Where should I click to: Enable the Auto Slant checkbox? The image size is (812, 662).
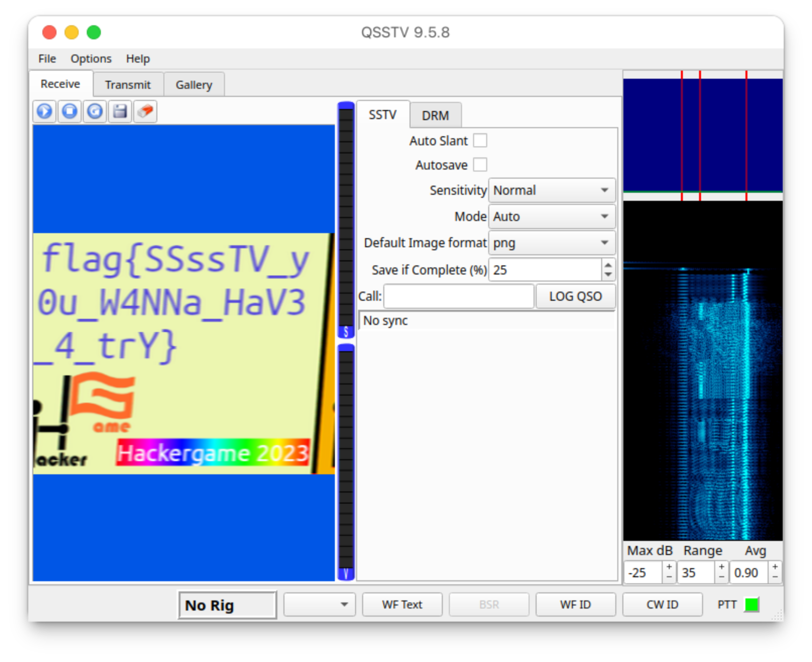480,140
